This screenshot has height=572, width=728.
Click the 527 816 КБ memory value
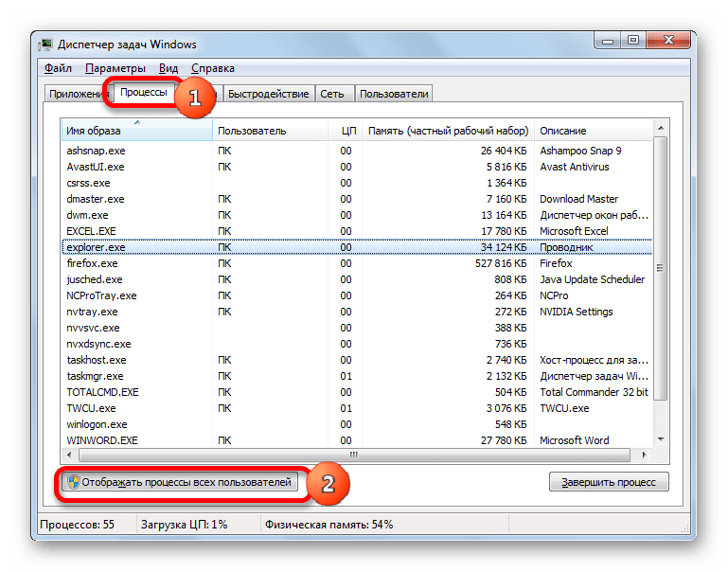[x=501, y=263]
